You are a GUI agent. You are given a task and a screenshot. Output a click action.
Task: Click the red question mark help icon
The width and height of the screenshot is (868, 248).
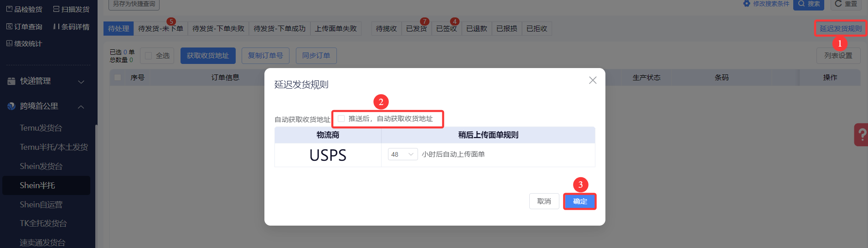[x=861, y=135]
